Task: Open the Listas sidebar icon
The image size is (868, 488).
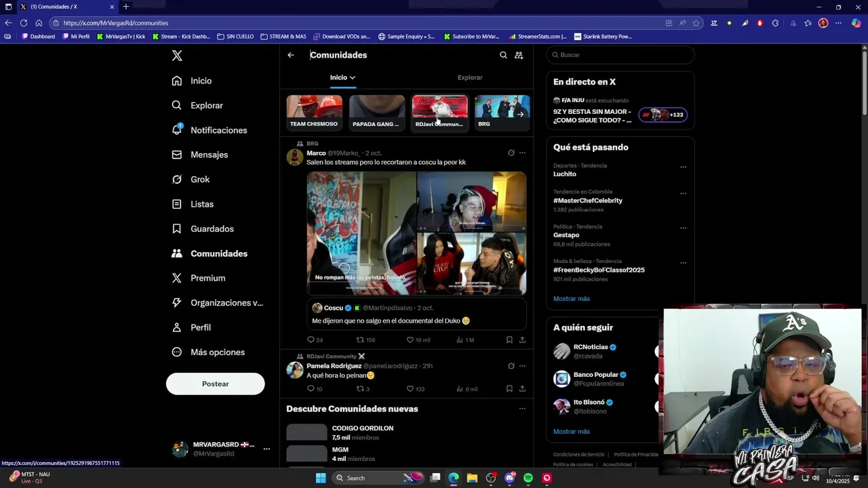Action: (177, 204)
